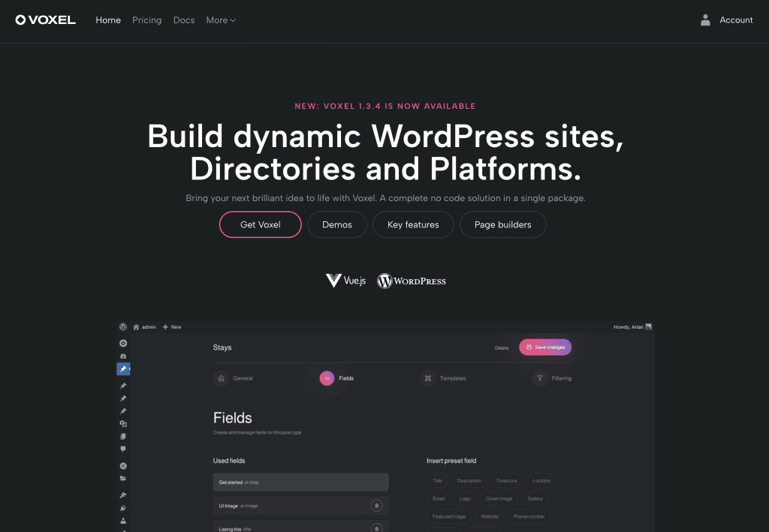This screenshot has width=769, height=532.
Task: Click the trash icon on the UI Image row
Action: point(377,506)
